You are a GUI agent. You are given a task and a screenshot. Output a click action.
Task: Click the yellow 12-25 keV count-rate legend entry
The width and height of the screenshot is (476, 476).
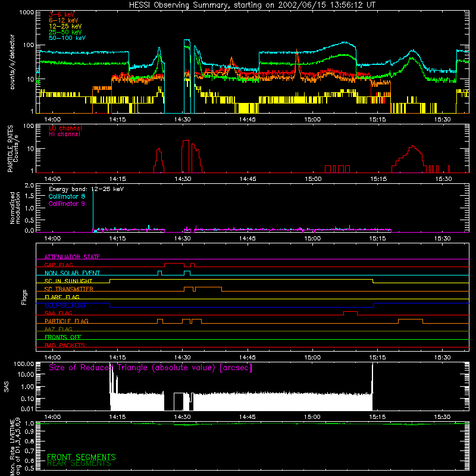(x=65, y=26)
